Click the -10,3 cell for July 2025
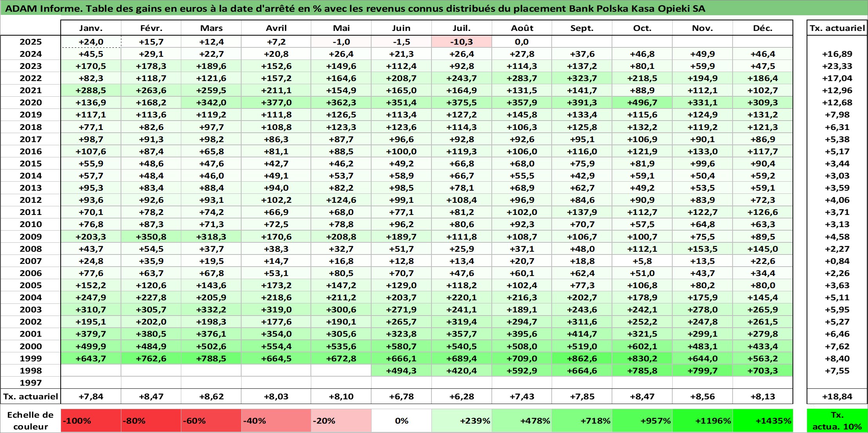 (x=462, y=41)
